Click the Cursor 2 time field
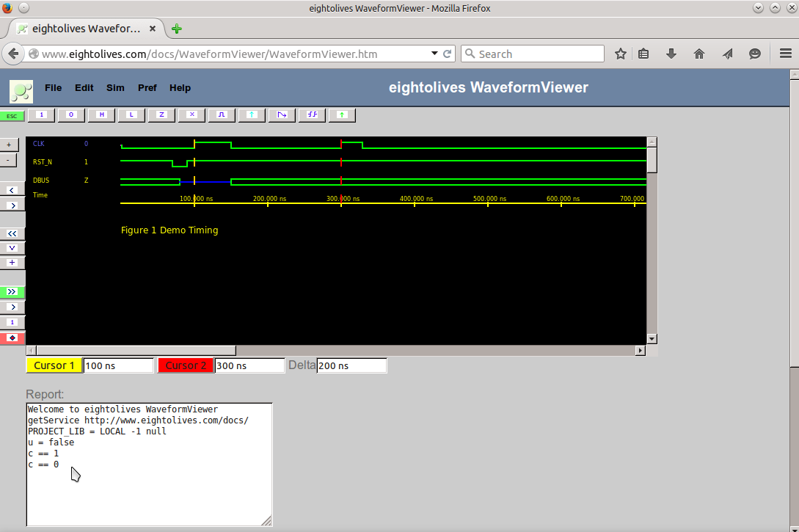This screenshot has width=799, height=532. point(249,365)
